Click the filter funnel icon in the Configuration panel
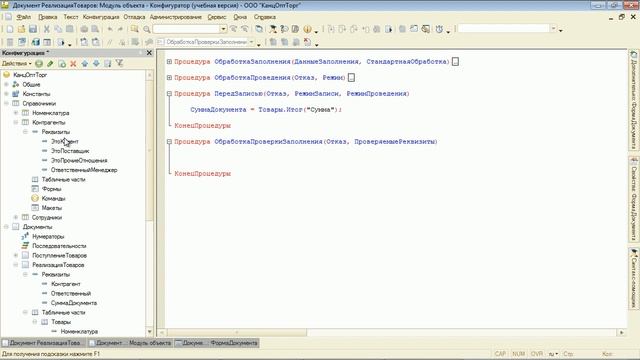This screenshot has height=360, width=640. [119, 63]
